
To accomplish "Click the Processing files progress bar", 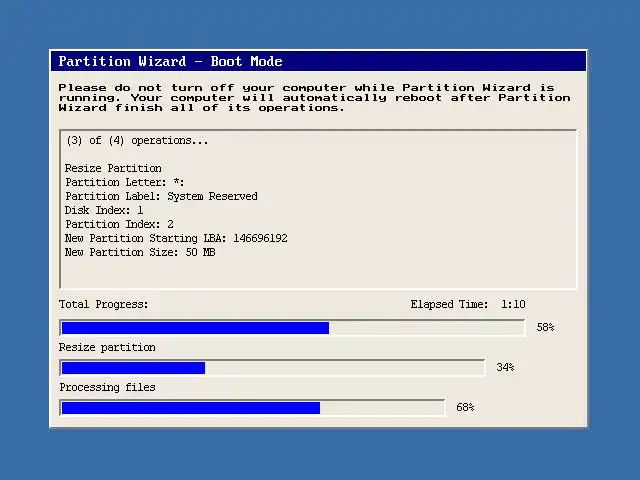I will coord(252,408).
